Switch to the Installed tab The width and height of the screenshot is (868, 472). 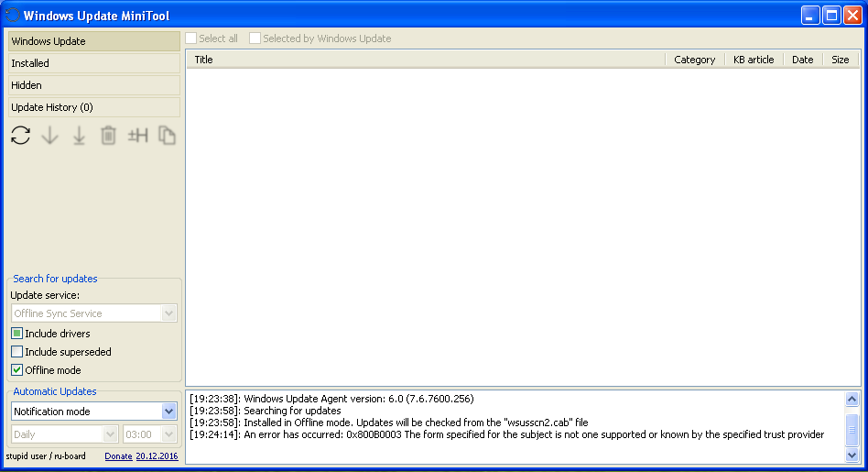point(94,64)
